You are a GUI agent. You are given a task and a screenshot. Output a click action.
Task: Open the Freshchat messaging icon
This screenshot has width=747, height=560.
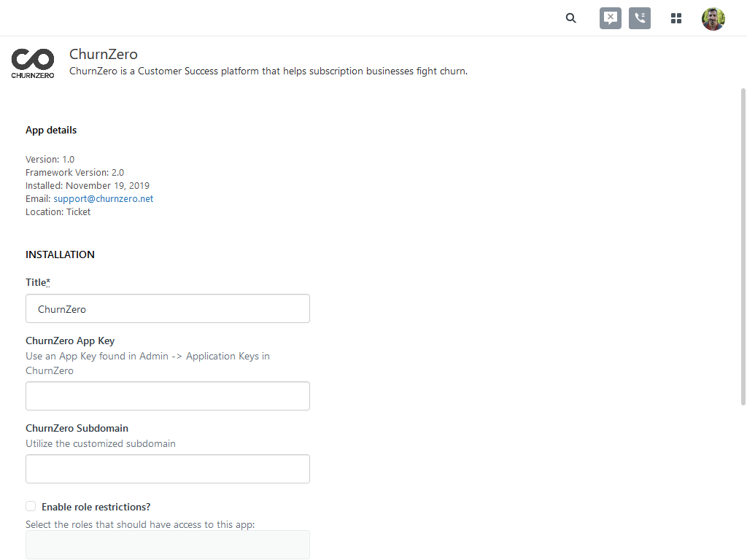(x=610, y=17)
